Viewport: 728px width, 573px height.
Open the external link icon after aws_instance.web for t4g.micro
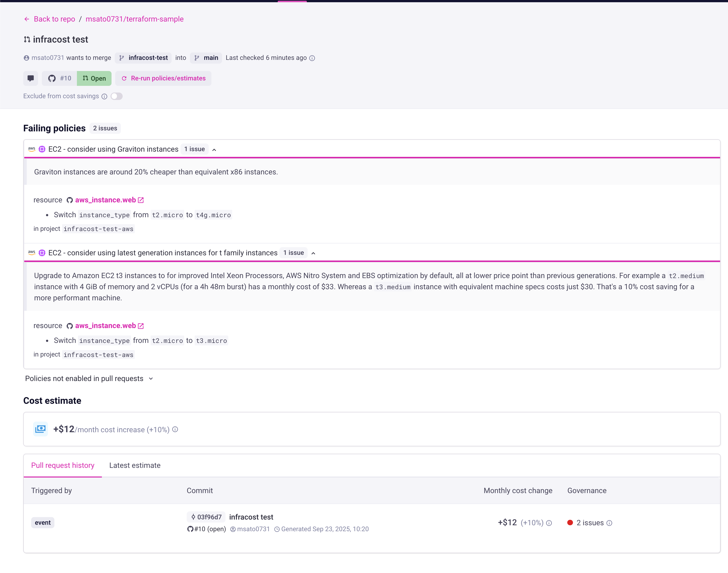(x=141, y=200)
